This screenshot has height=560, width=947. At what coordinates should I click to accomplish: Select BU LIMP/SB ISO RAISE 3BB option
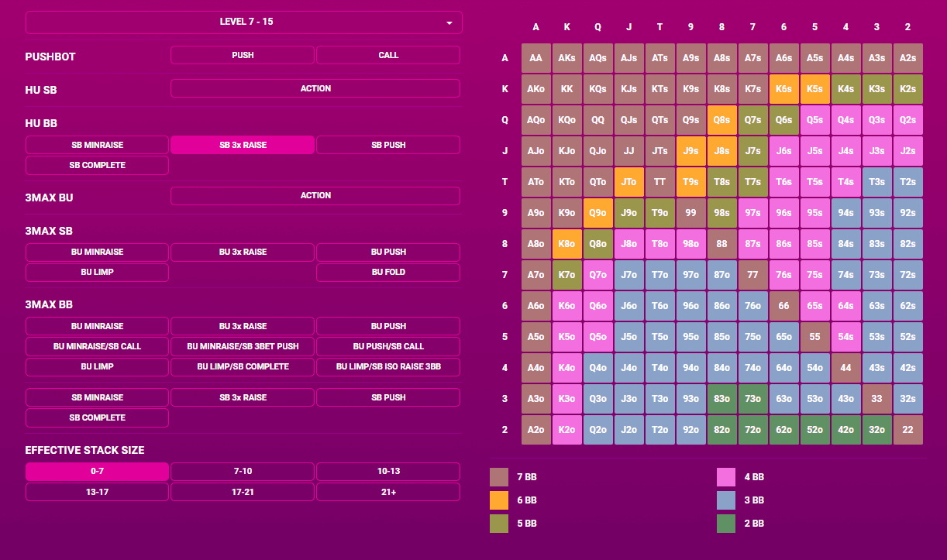point(388,366)
